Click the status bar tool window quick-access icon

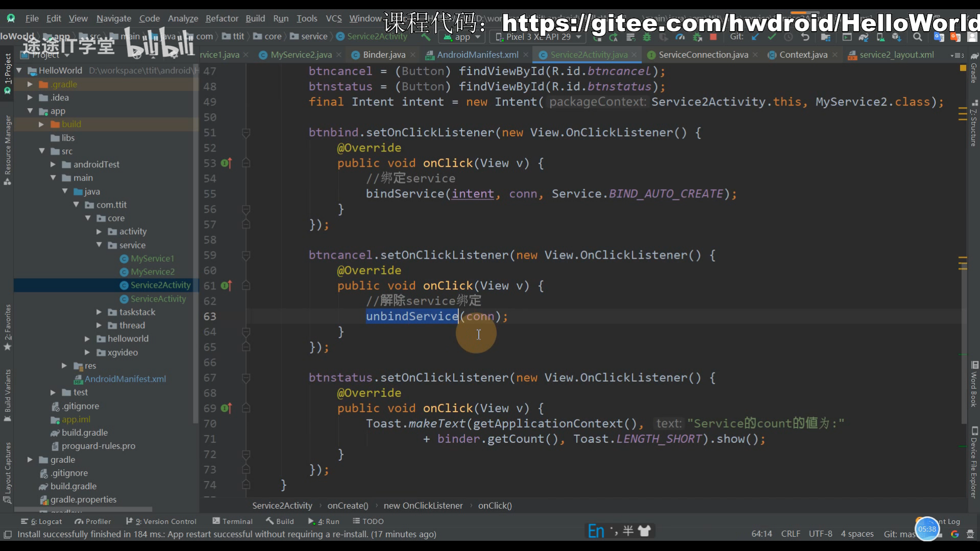coord(8,534)
